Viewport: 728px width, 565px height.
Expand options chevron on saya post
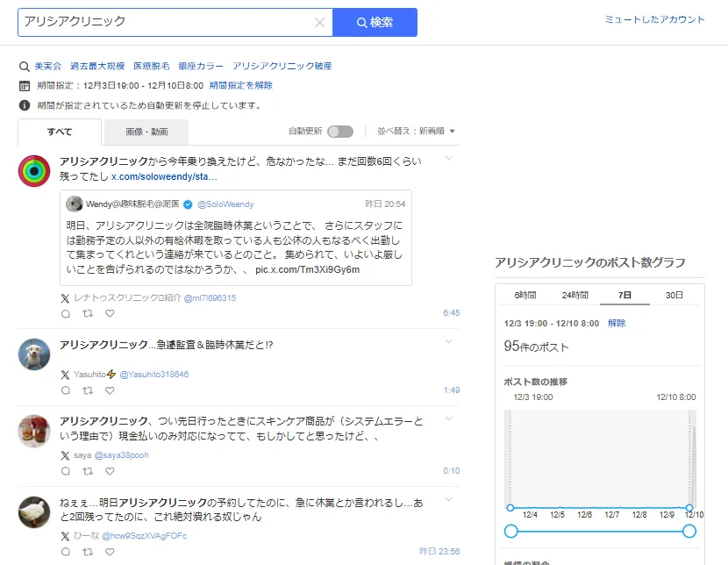pyautogui.click(x=449, y=419)
